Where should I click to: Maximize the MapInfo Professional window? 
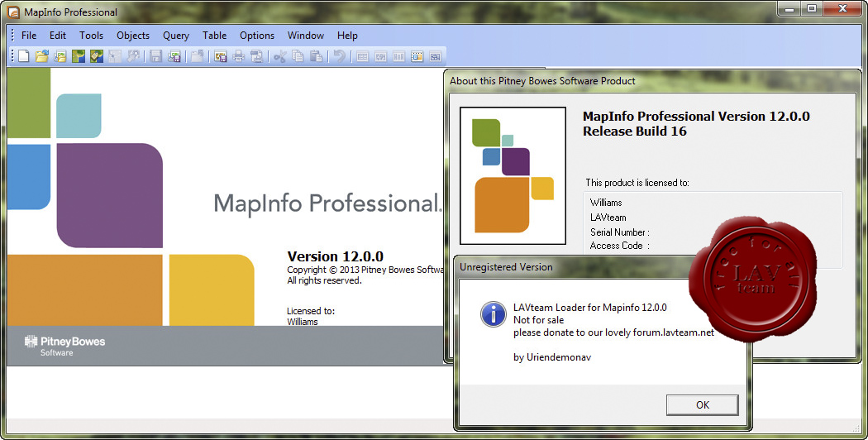pos(812,8)
